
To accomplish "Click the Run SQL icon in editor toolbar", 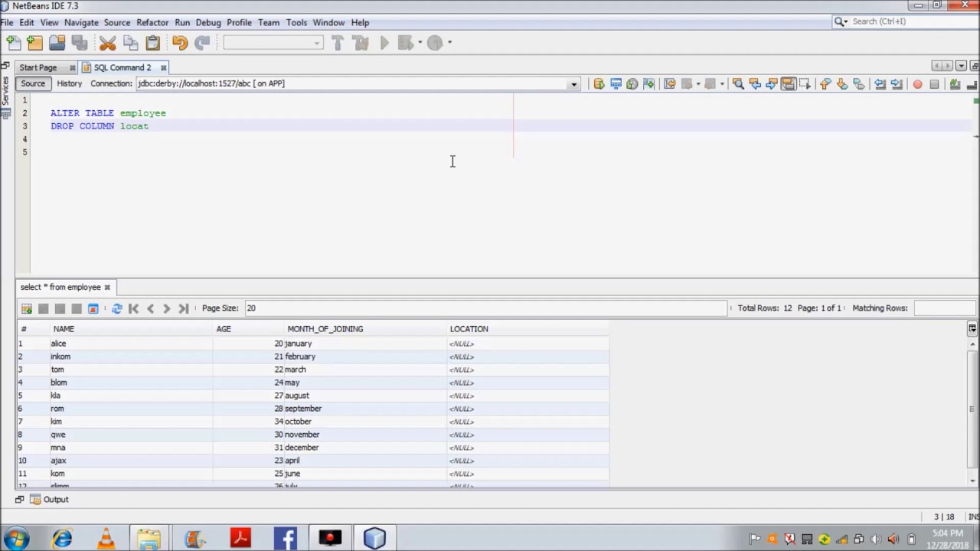I will (x=599, y=84).
